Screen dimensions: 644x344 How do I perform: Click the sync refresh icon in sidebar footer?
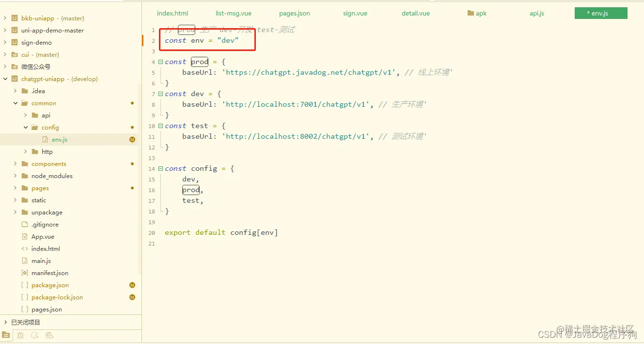click(x=34, y=335)
